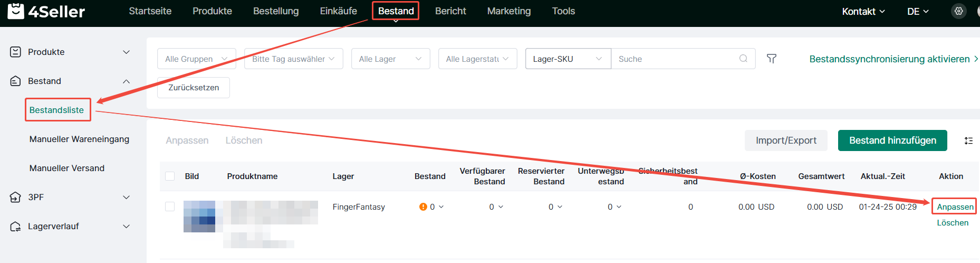This screenshot has height=263, width=980.
Task: Click the filter funnel icon
Action: tap(771, 59)
